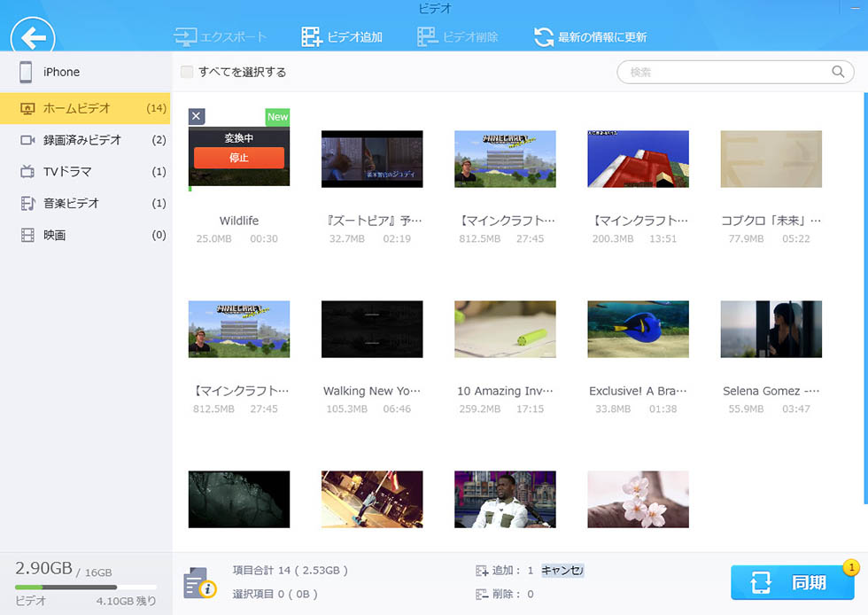Click the ビデオ削除 toolbar label
868x615 pixels.
[470, 37]
